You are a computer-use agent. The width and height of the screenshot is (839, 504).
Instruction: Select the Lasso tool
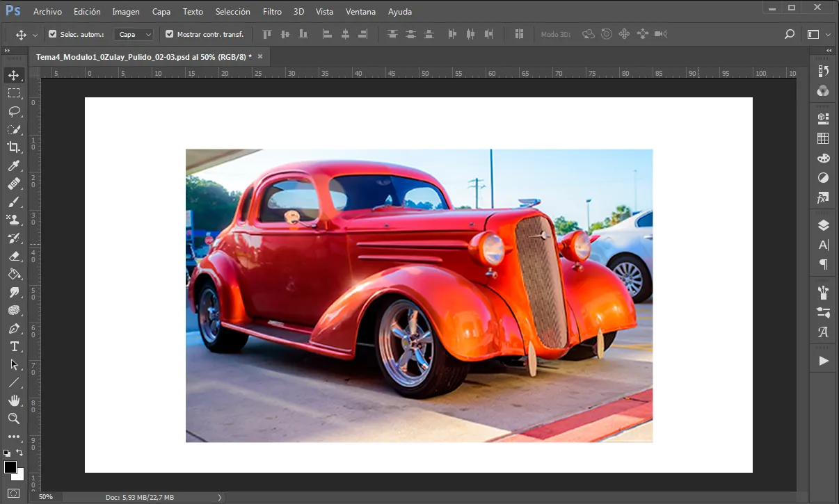14,111
